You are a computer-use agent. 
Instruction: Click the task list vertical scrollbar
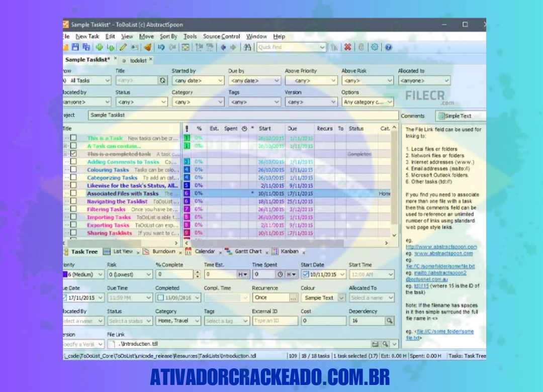point(394,182)
